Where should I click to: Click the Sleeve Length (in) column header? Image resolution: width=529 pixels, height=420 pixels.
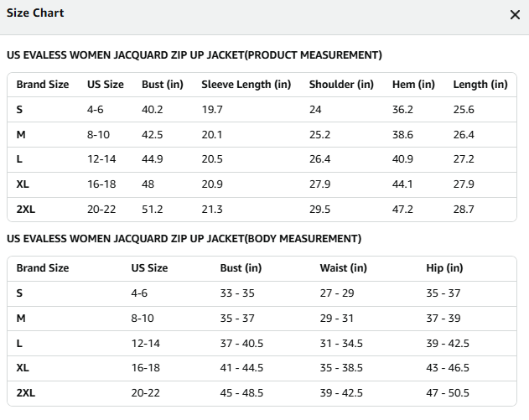[x=246, y=85]
